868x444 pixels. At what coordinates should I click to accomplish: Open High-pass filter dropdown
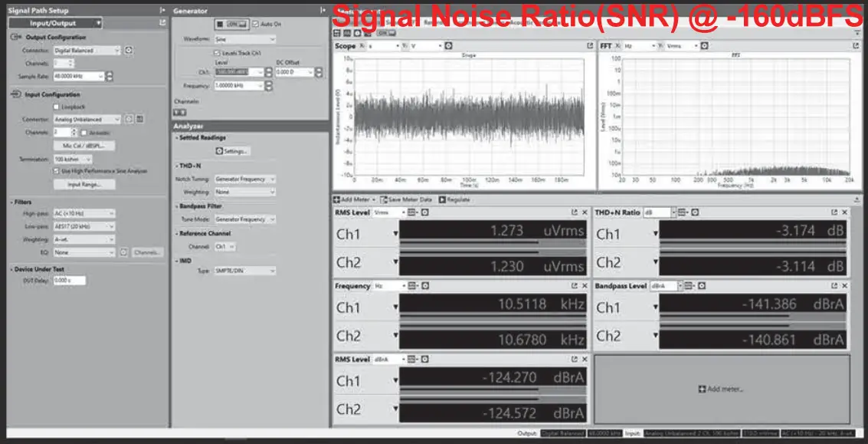[84, 213]
